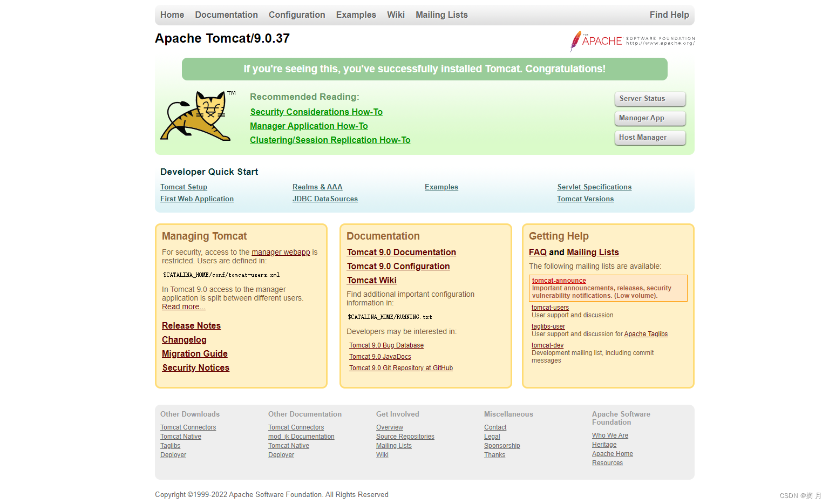The width and height of the screenshot is (829, 504).
Task: Open First Web Application link
Action: [197, 199]
